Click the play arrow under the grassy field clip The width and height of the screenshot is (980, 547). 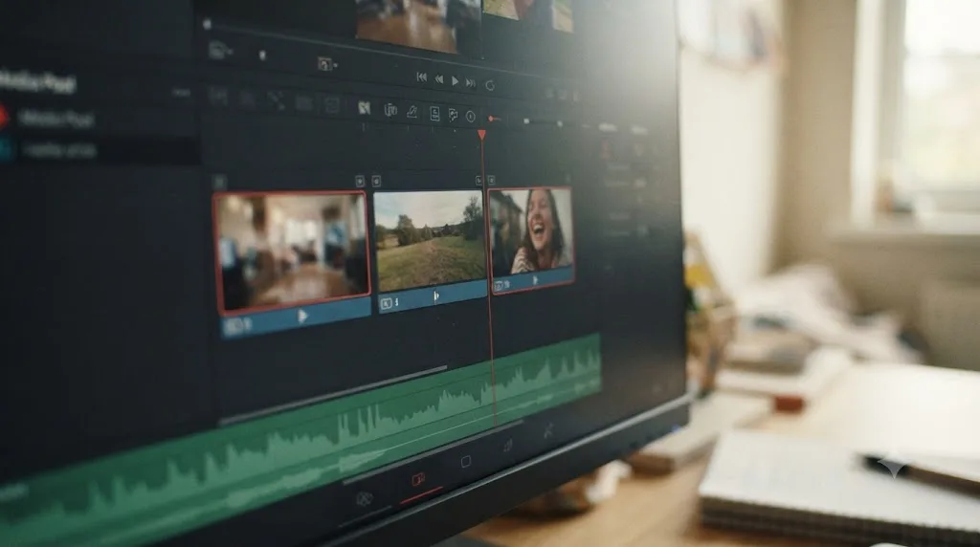tap(436, 296)
